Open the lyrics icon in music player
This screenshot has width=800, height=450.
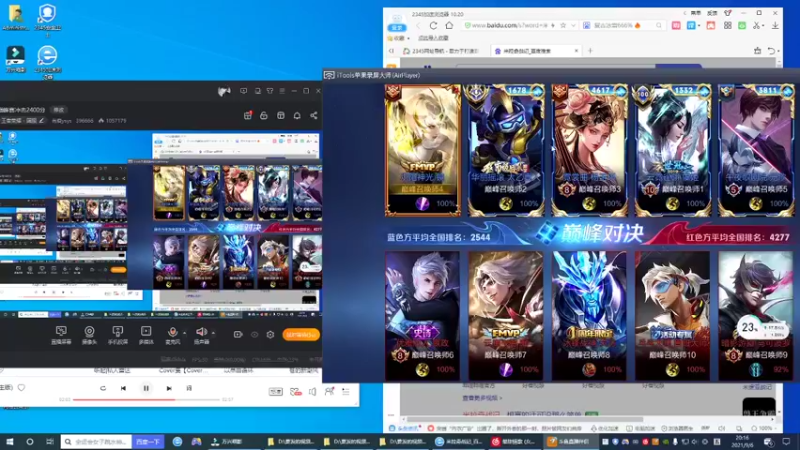[189, 388]
